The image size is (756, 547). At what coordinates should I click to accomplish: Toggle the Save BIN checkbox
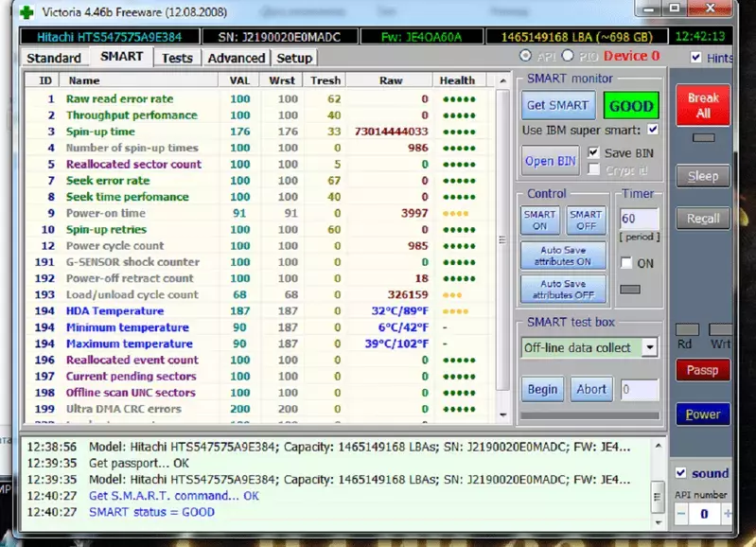pyautogui.click(x=593, y=153)
